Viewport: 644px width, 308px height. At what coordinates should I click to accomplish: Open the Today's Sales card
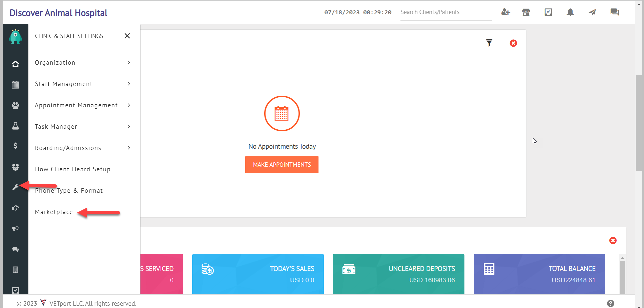coord(258,274)
